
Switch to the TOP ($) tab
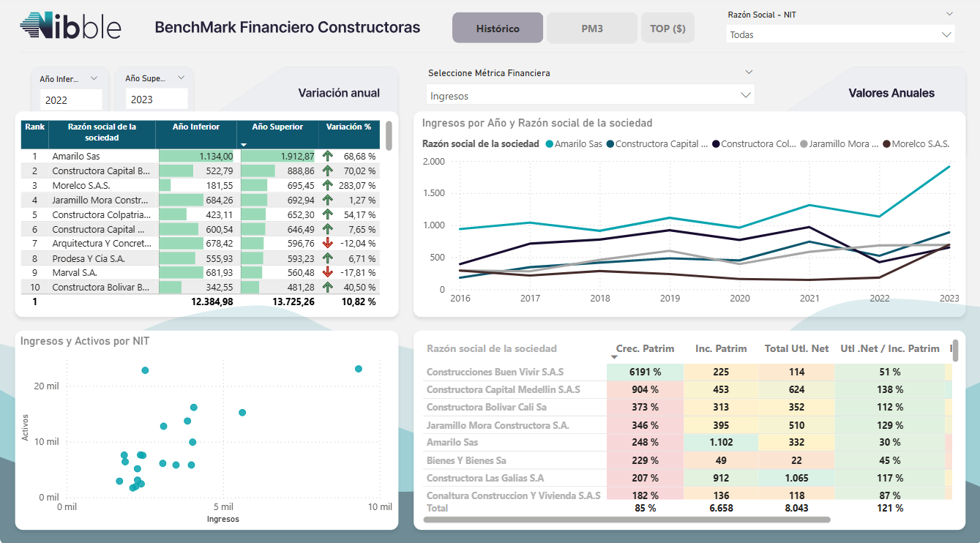point(667,29)
